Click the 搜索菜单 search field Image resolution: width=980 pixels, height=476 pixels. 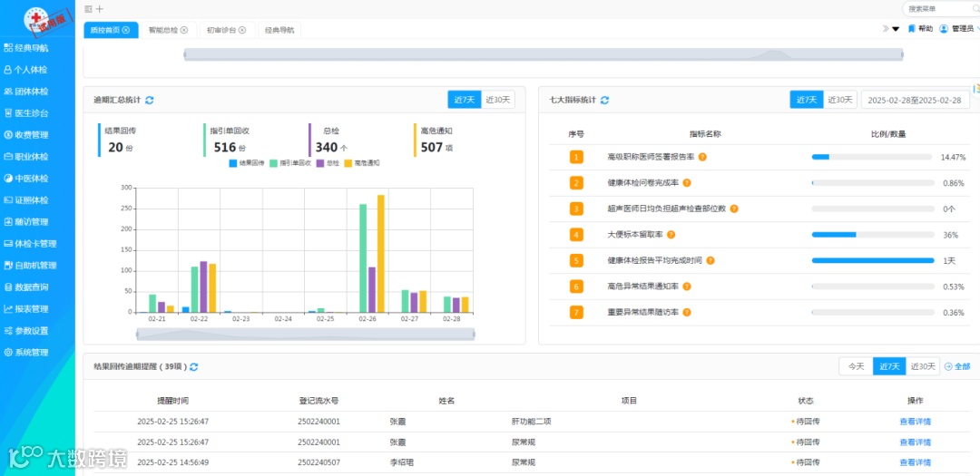point(936,9)
